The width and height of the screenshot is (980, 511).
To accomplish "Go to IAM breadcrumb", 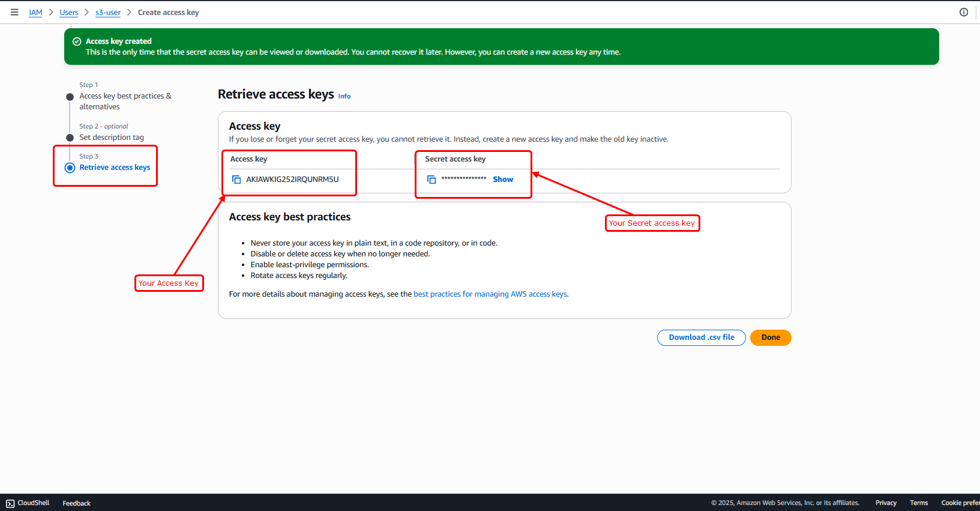I will pos(35,13).
